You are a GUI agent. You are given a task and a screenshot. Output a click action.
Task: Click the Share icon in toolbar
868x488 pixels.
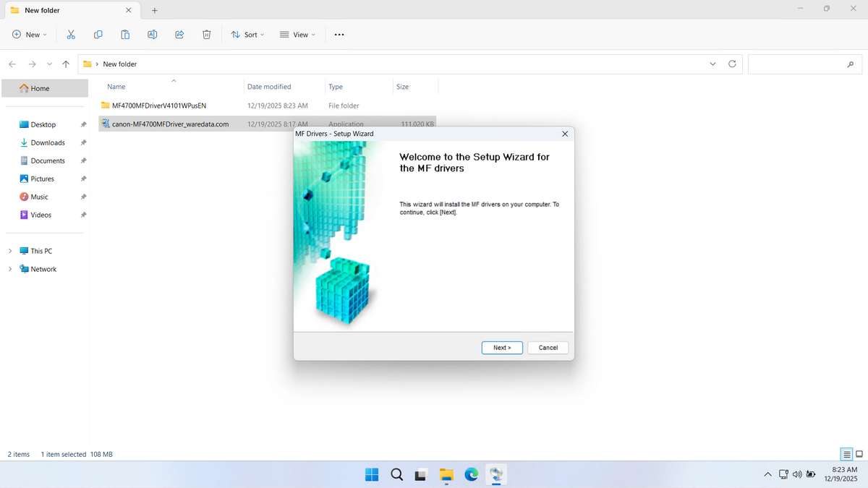click(179, 35)
